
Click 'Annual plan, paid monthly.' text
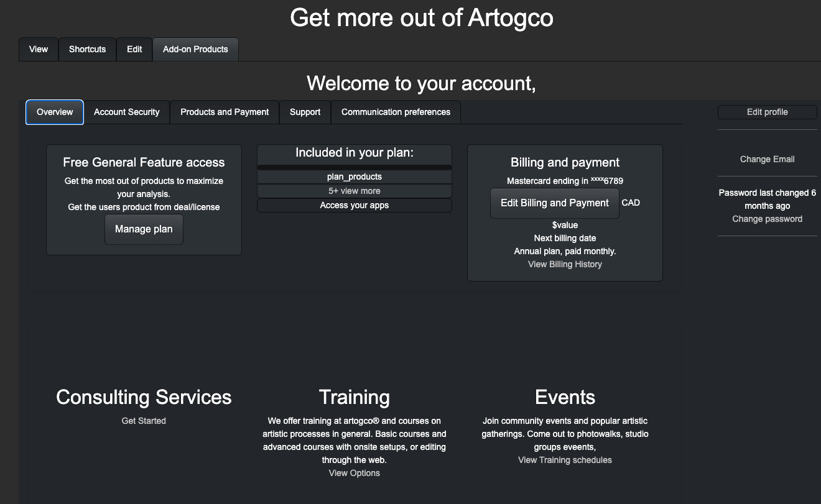(565, 251)
